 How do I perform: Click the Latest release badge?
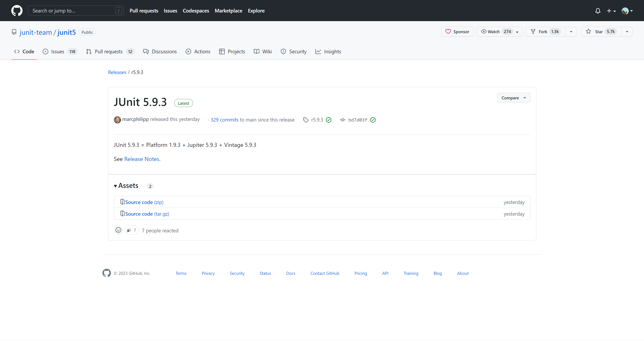click(183, 103)
